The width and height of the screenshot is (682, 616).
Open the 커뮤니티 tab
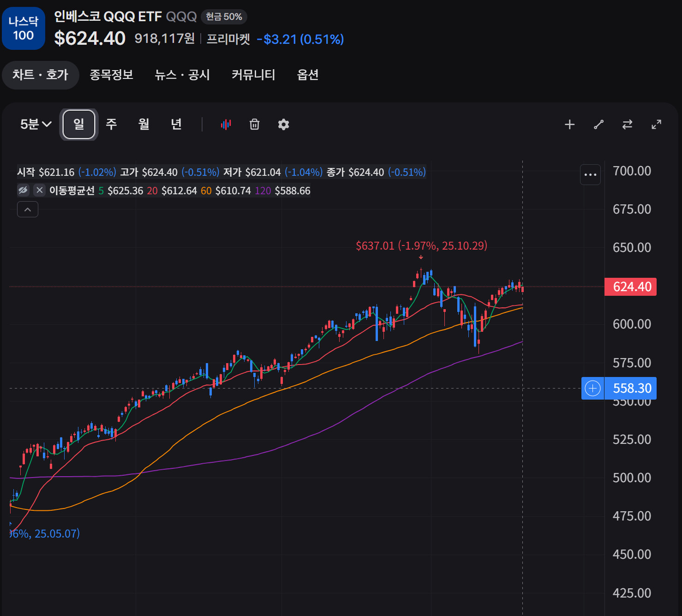[x=253, y=75]
